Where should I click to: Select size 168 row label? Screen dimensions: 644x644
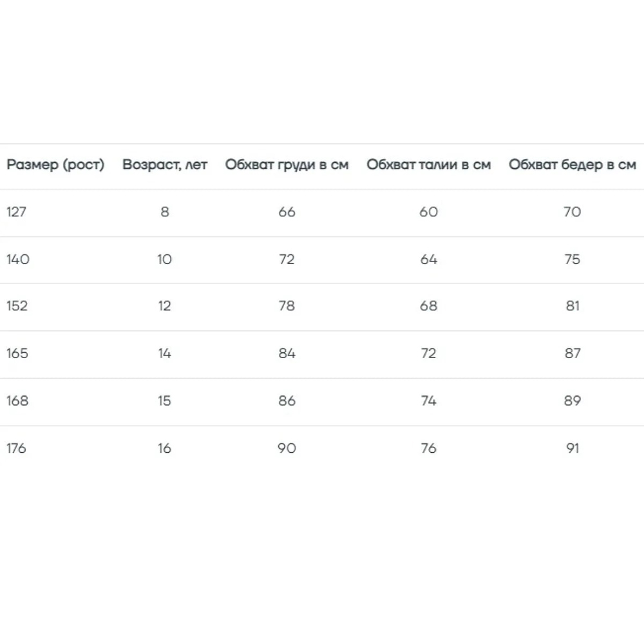17,401
